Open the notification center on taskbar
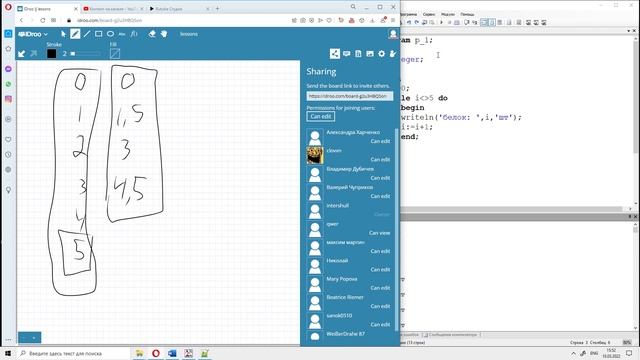Viewport: 640px width, 360px height. [629, 353]
